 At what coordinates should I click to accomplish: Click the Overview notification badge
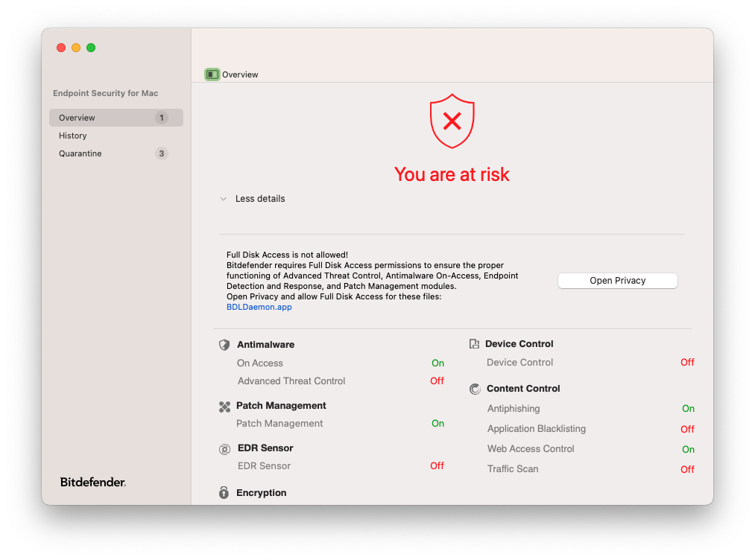coord(162,118)
